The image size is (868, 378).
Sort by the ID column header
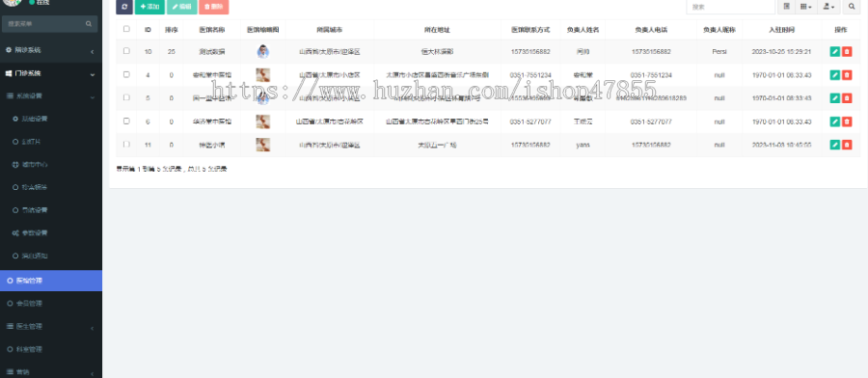coord(148,29)
